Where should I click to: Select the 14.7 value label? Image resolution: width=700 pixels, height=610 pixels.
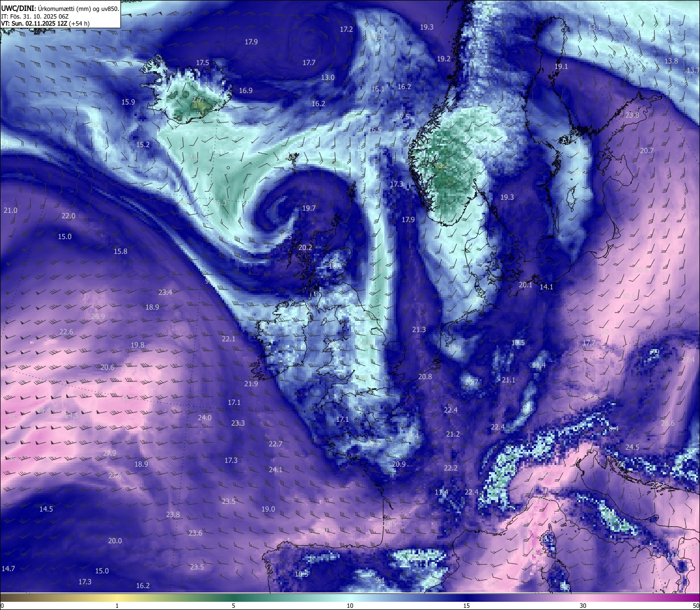8,568
